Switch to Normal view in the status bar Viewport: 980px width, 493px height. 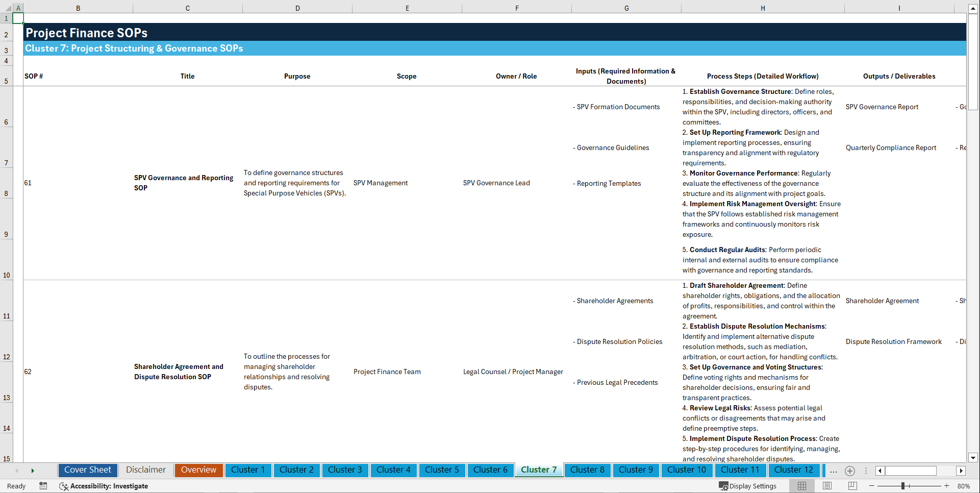pos(801,486)
